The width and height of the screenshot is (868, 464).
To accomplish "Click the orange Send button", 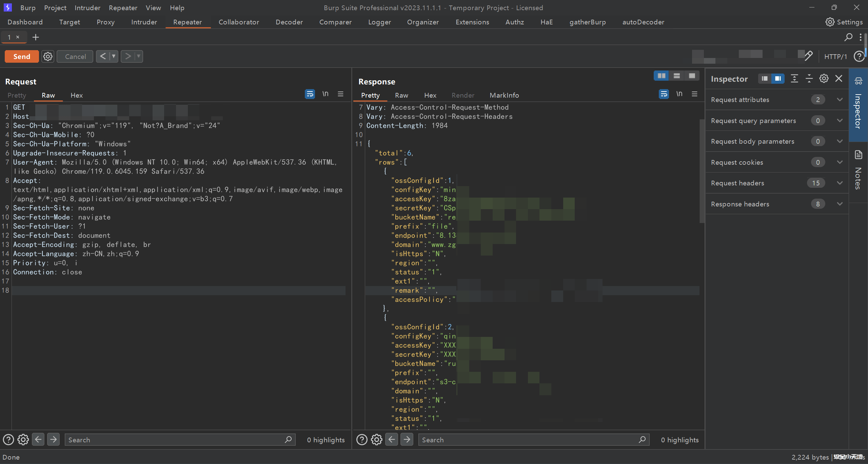I will pos(22,56).
